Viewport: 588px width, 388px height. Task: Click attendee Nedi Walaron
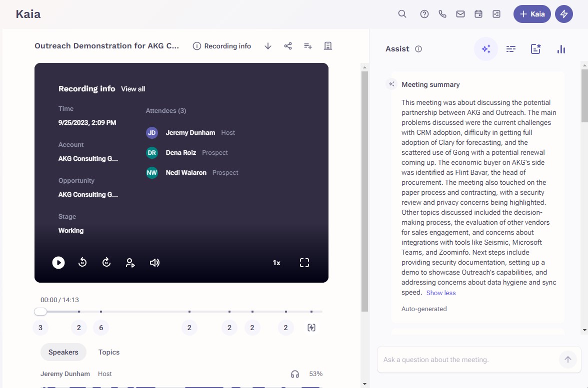pos(186,173)
